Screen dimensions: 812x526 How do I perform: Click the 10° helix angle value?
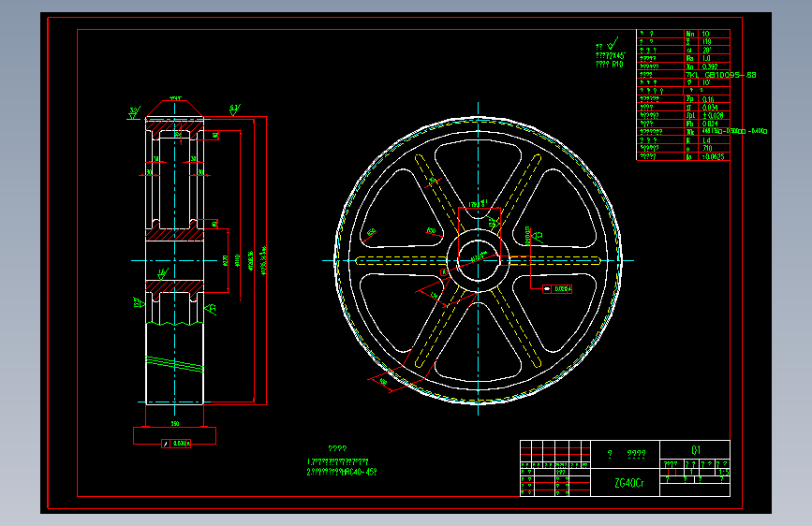706,83
